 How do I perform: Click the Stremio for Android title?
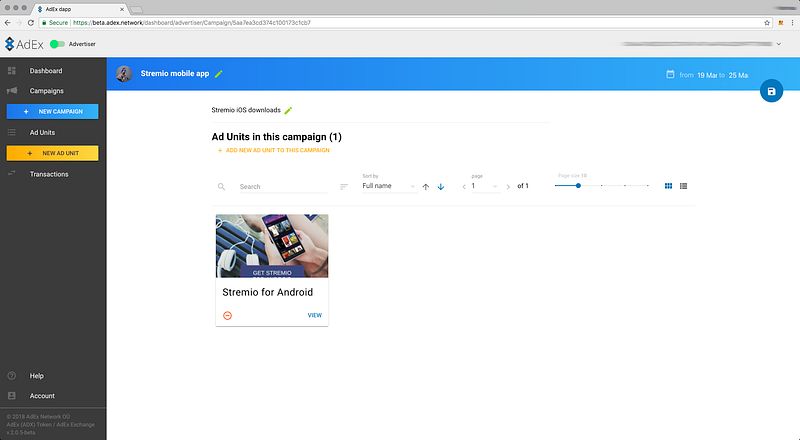tap(268, 292)
